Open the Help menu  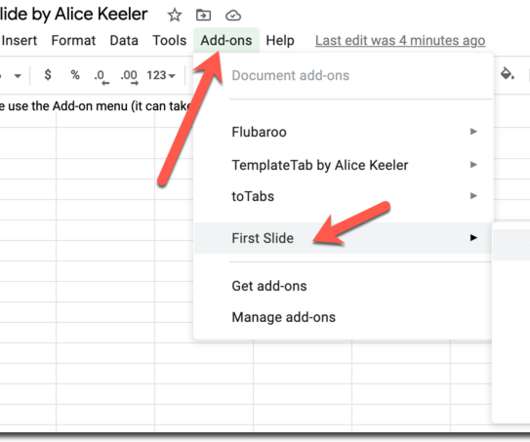pyautogui.click(x=280, y=41)
